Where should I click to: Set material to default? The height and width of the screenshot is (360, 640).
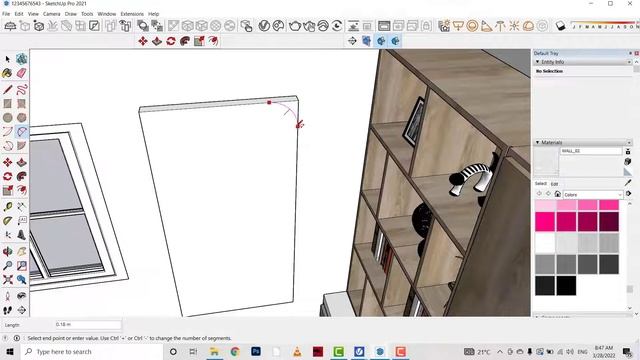click(628, 172)
